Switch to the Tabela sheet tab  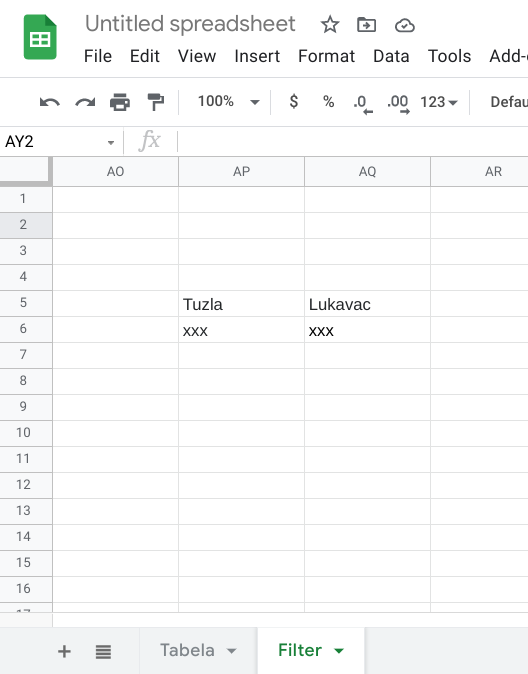pyautogui.click(x=198, y=650)
